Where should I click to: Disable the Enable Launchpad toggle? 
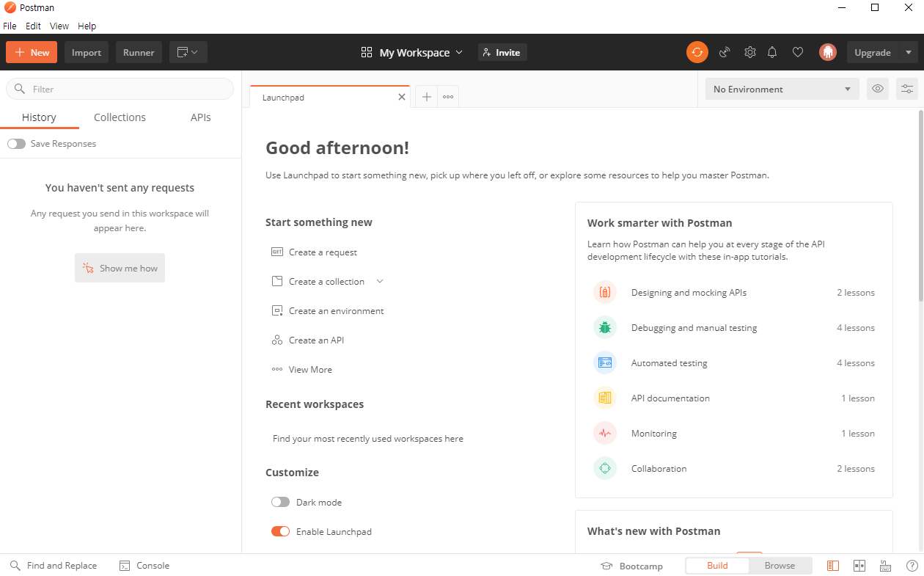280,531
